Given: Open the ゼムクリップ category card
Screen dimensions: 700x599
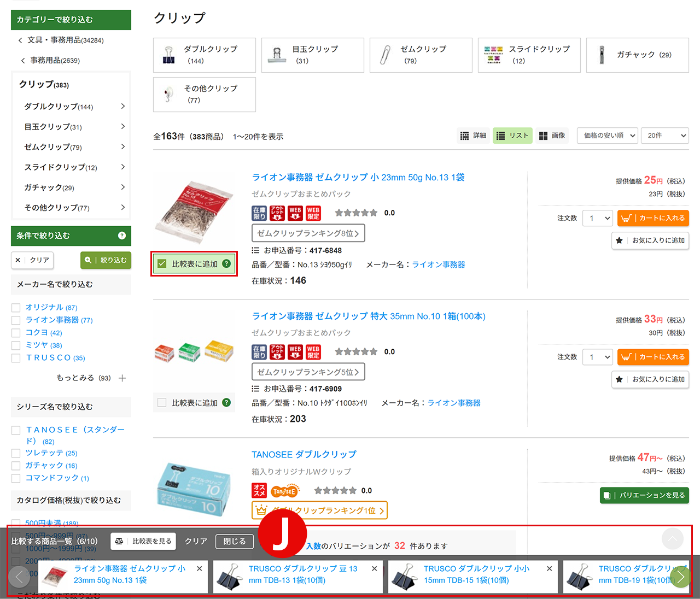Looking at the screenshot, I should coord(421,55).
